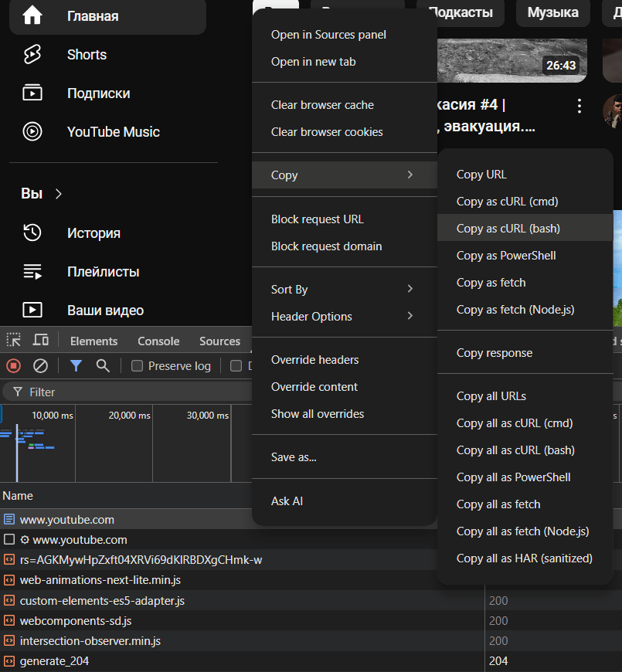Open the Подписки subscriptions icon
This screenshot has height=672, width=622.
(32, 93)
